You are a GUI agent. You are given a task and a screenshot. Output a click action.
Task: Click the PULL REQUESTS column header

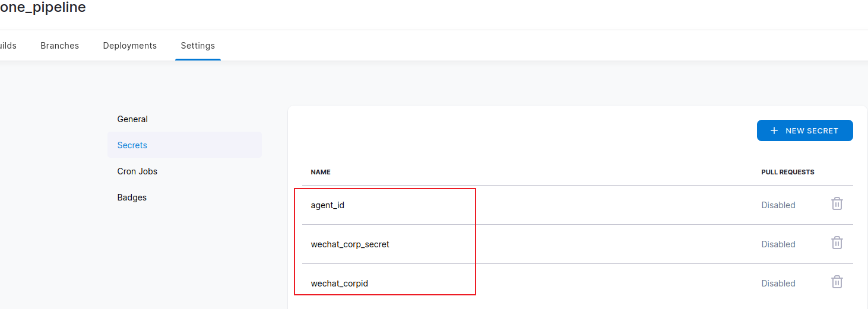(788, 172)
